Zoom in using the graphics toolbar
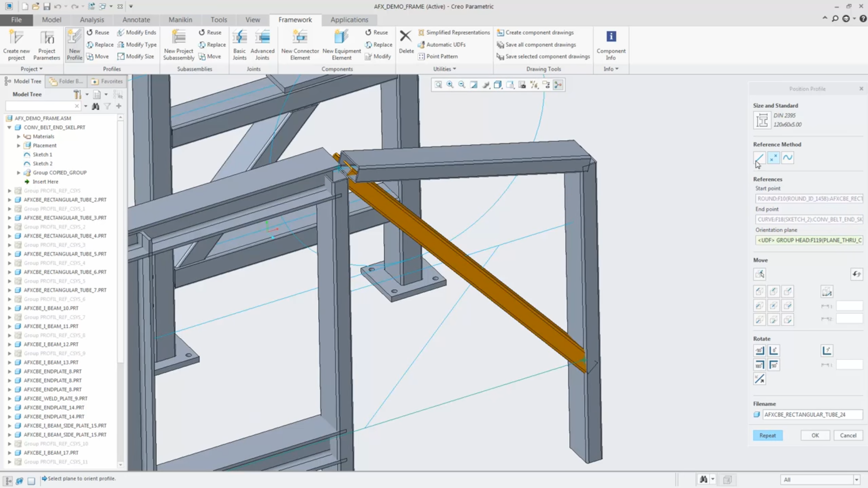868x488 pixels. pyautogui.click(x=450, y=85)
